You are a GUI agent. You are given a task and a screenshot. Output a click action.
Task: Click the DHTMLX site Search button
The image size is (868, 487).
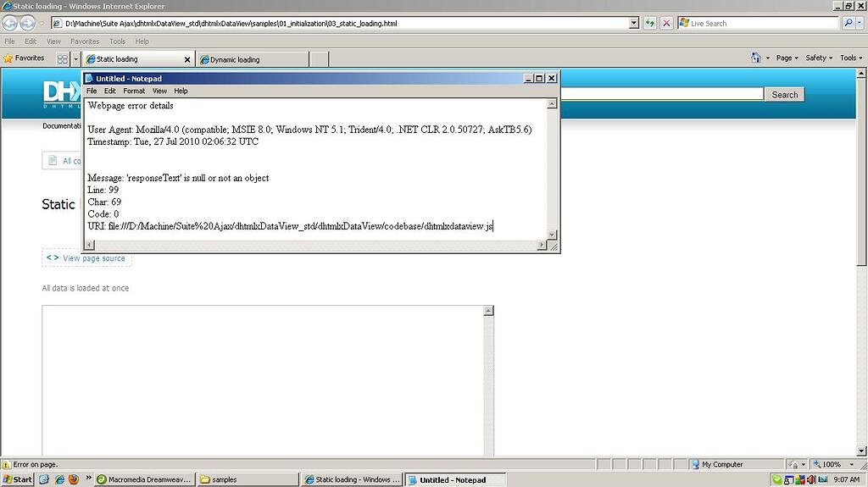(784, 95)
